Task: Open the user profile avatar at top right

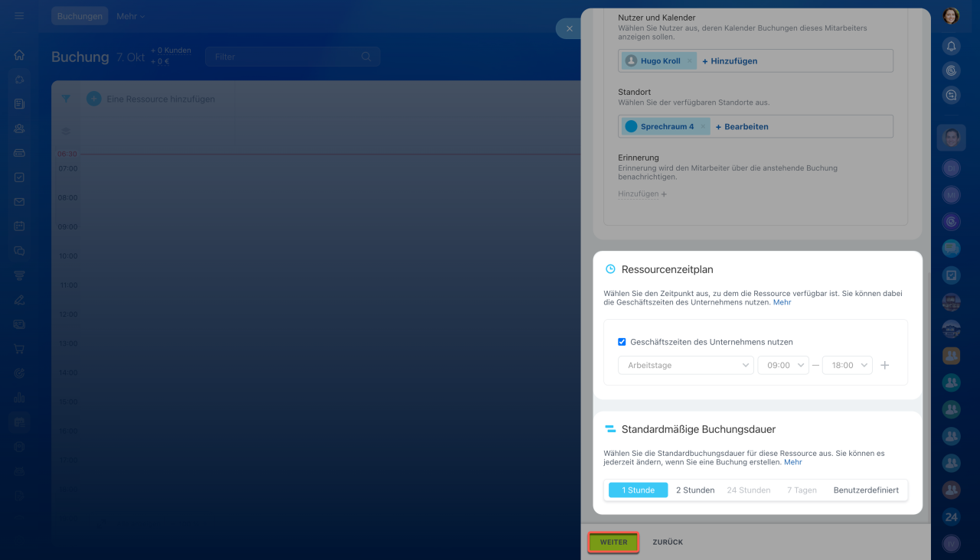Action: [951, 16]
